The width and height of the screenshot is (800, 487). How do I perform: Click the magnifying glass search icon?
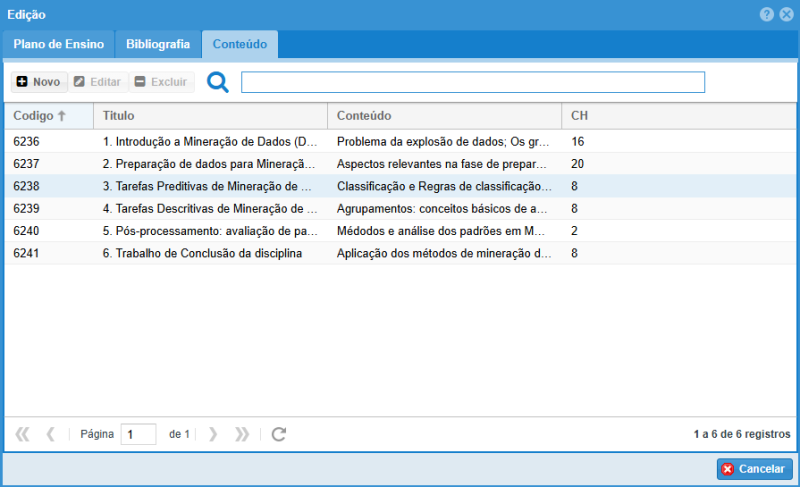pyautogui.click(x=217, y=82)
